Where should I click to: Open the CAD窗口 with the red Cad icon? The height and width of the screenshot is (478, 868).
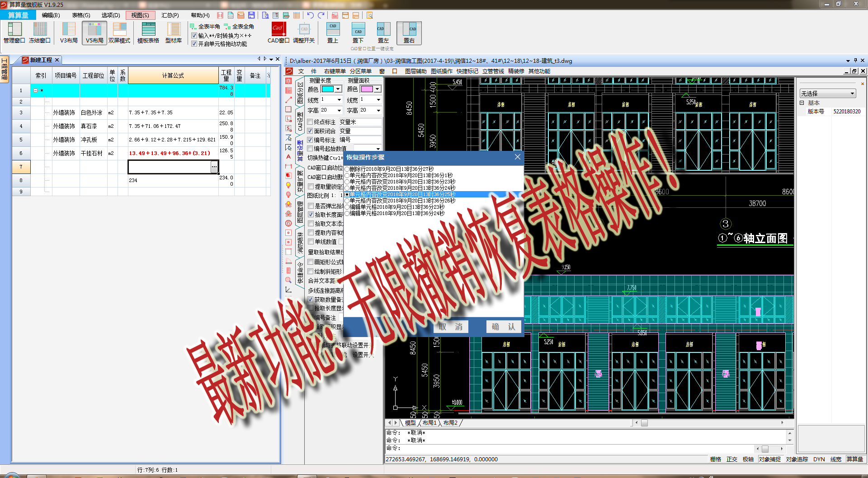pyautogui.click(x=278, y=33)
